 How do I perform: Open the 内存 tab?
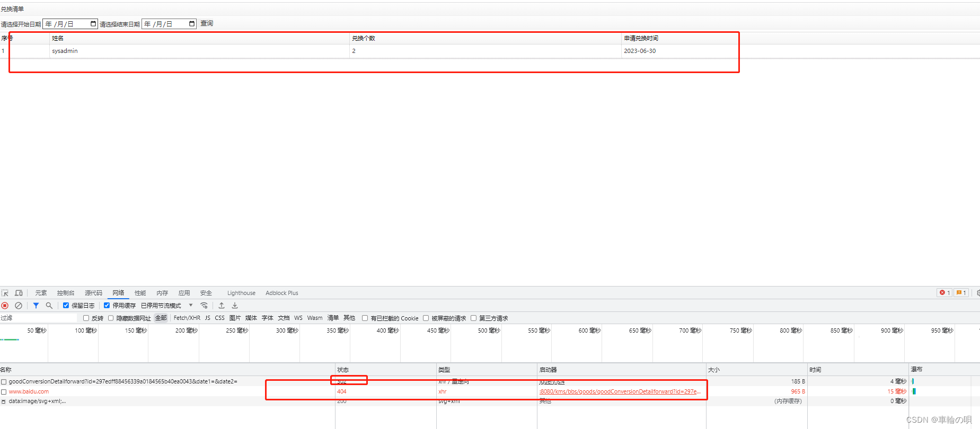(162, 293)
